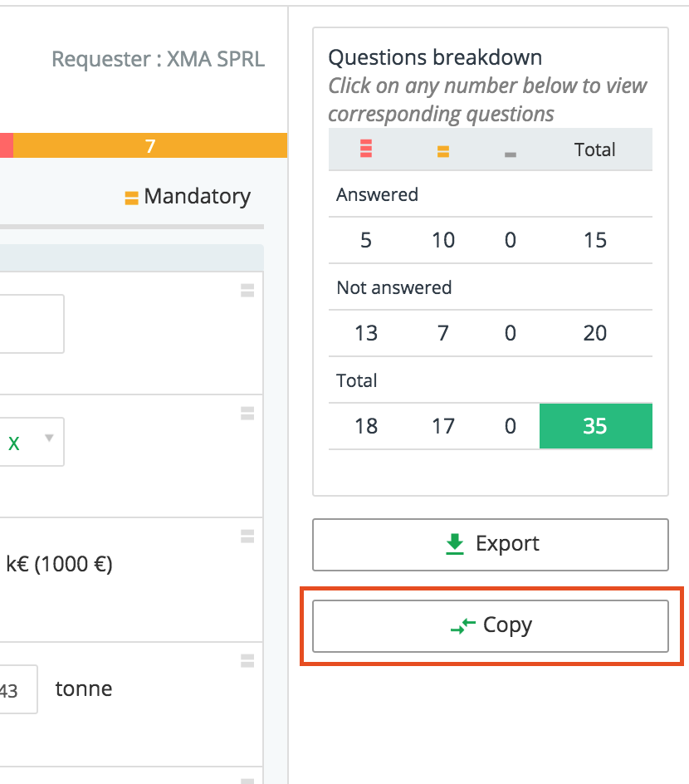689x784 pixels.
Task: Open answered mandatory questions count 10
Action: pos(443,240)
